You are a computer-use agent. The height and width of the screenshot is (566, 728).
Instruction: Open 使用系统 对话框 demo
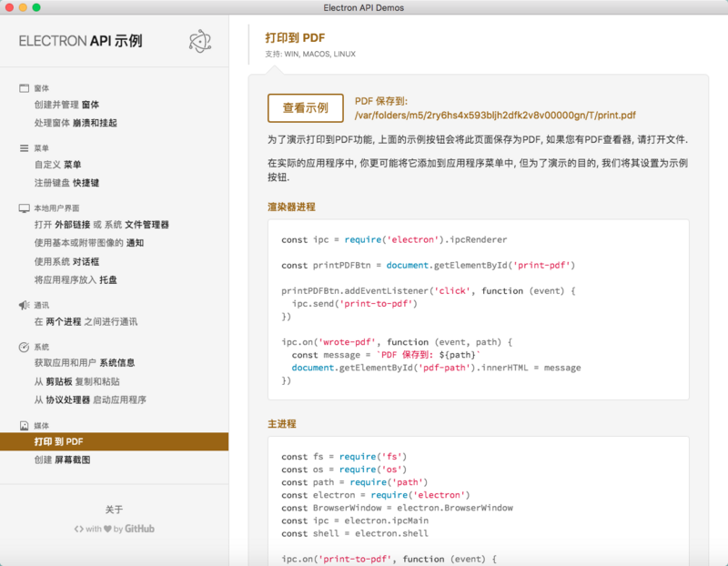click(66, 261)
